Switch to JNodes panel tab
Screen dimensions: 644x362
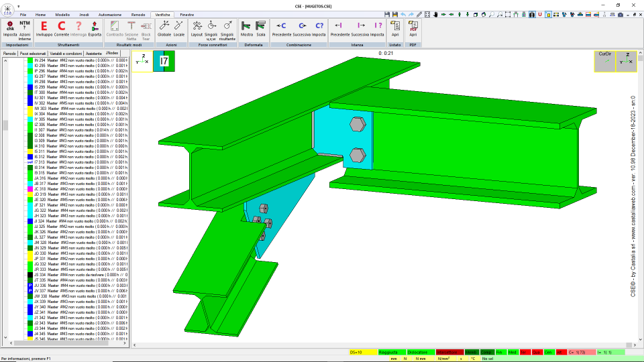112,53
